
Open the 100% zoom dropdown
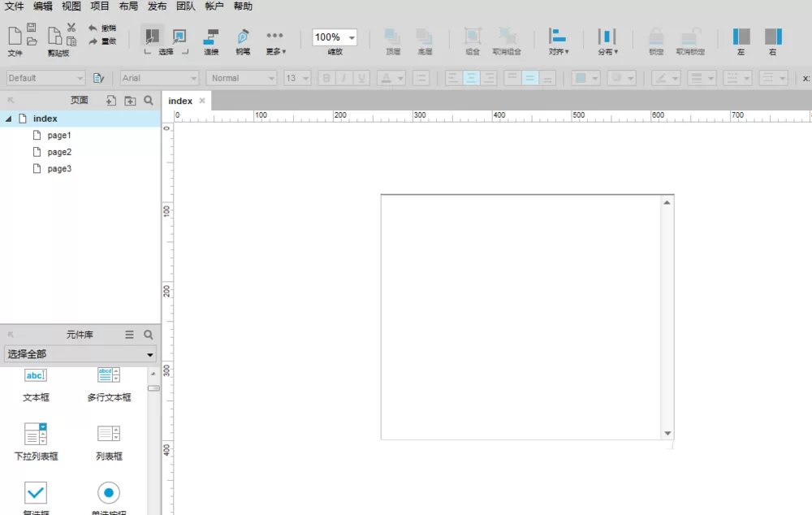click(x=352, y=37)
